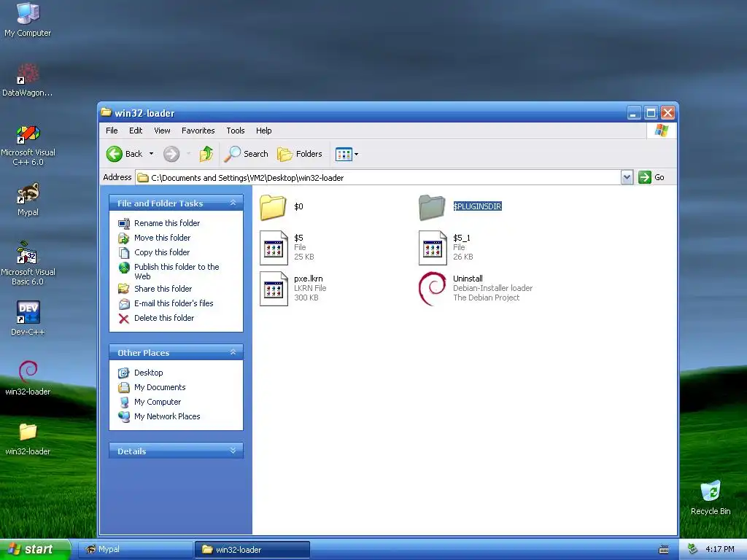Open the Favorites menu
This screenshot has width=747, height=560.
point(198,131)
